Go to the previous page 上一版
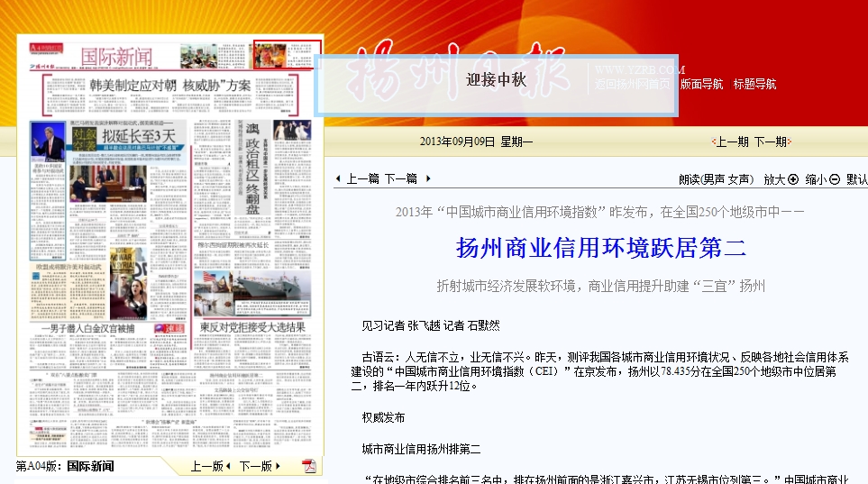Viewport: 868px width, 484px height. point(207,466)
